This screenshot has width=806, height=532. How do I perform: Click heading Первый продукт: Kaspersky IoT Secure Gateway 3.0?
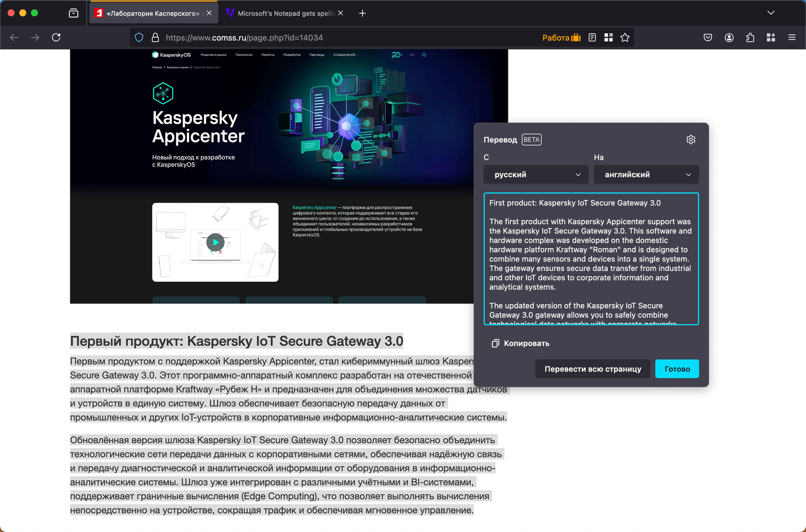click(236, 341)
